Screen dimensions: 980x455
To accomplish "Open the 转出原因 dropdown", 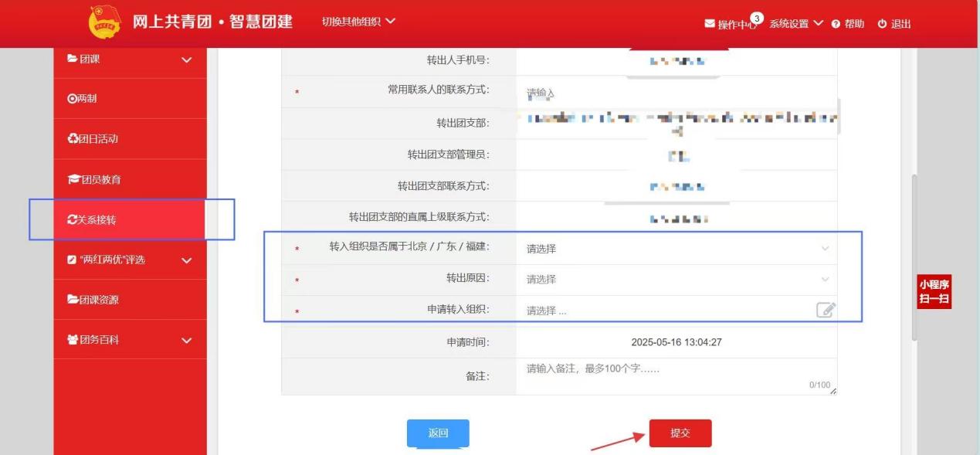I will coord(676,280).
